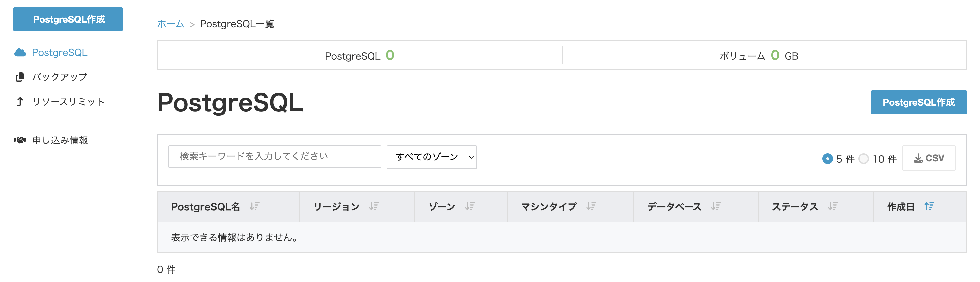Sort by リージョン column sort icon
The width and height of the screenshot is (980, 282).
pyautogui.click(x=374, y=206)
